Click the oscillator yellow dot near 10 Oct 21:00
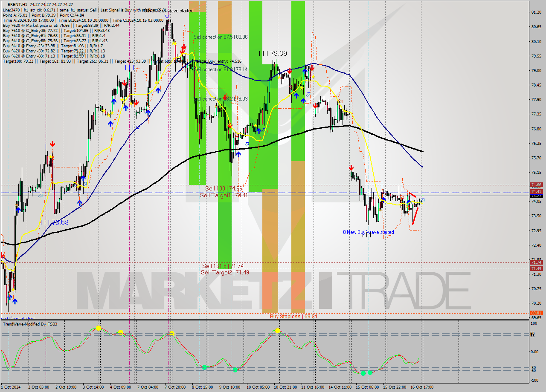Image resolution: width=546 pixels, height=392 pixels. tap(278, 331)
